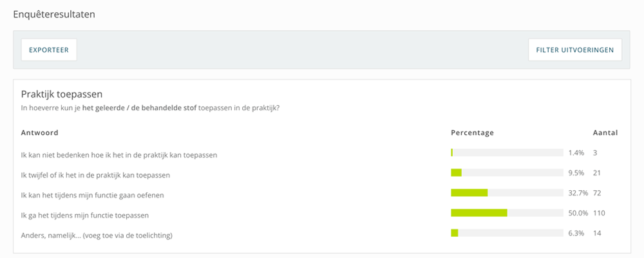
Task: Click the 32.7% green bar
Action: (469, 193)
